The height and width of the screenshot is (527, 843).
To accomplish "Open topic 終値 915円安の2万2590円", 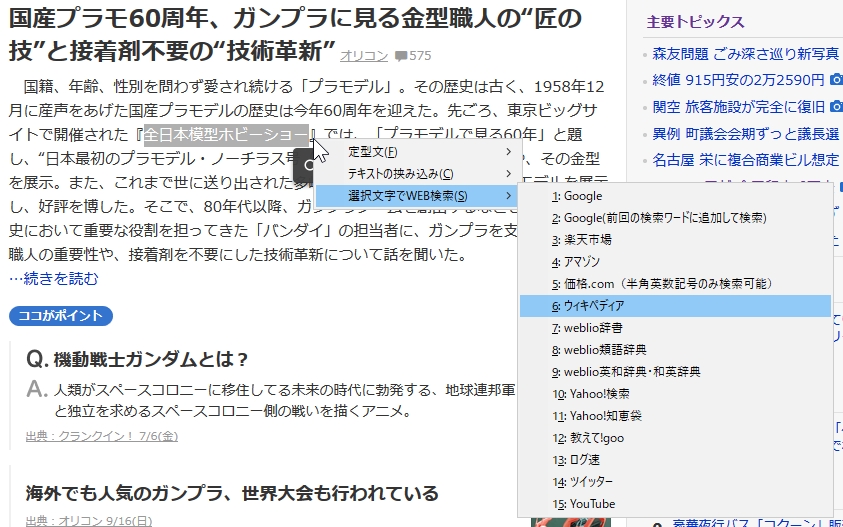I will pyautogui.click(x=738, y=80).
